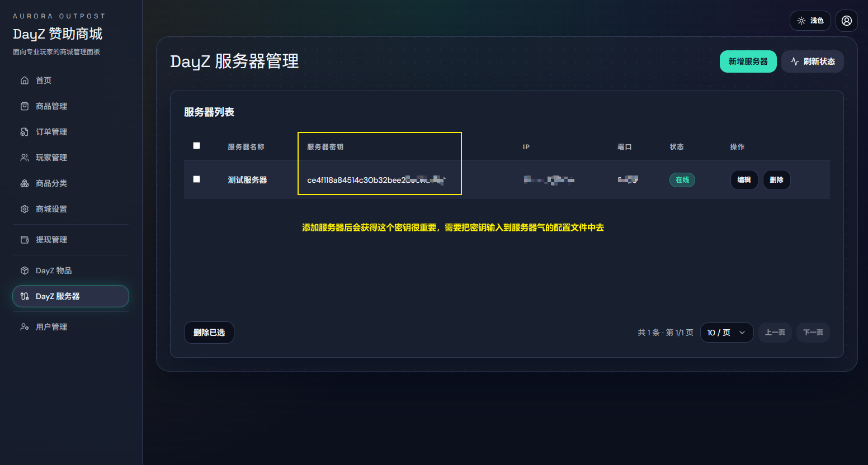Click the home icon beside 首页
868x465 pixels.
(25, 80)
